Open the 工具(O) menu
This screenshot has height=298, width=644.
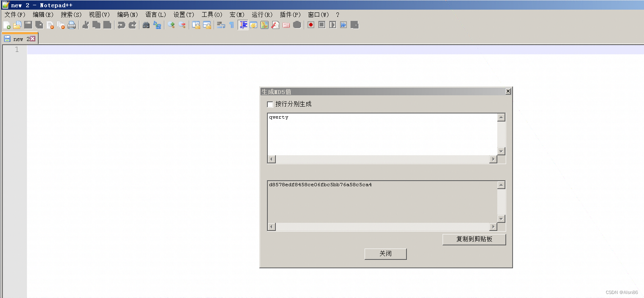pos(212,14)
